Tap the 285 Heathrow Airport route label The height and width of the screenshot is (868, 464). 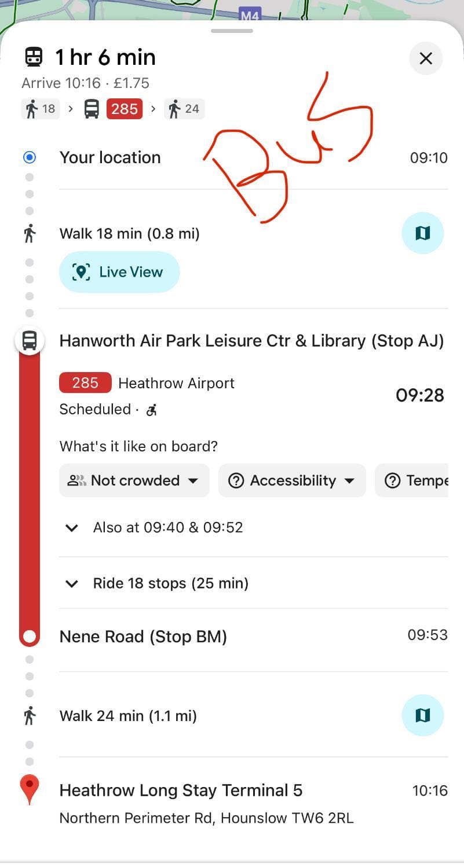pos(147,383)
